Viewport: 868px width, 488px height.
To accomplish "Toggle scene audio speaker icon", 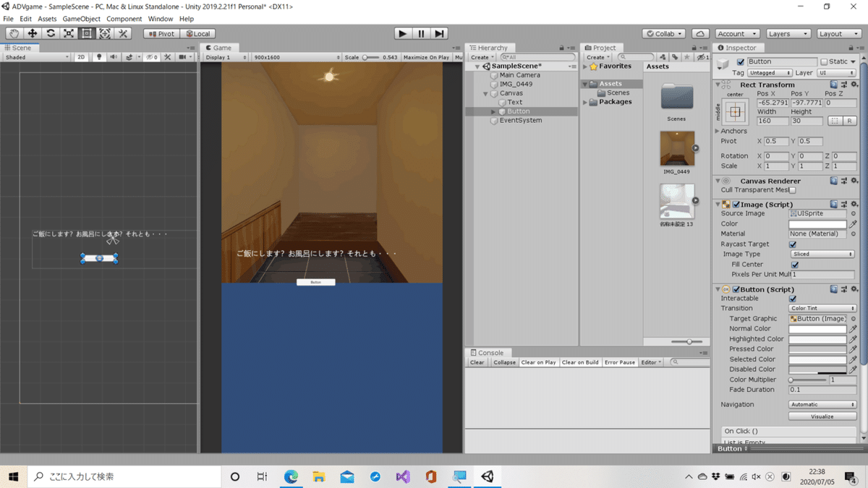I will [x=114, y=57].
